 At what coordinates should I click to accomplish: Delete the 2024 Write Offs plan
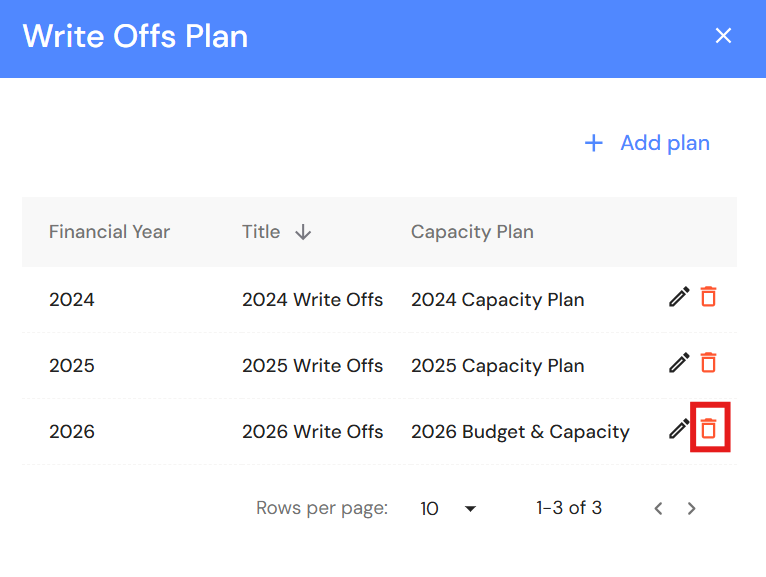coord(708,297)
